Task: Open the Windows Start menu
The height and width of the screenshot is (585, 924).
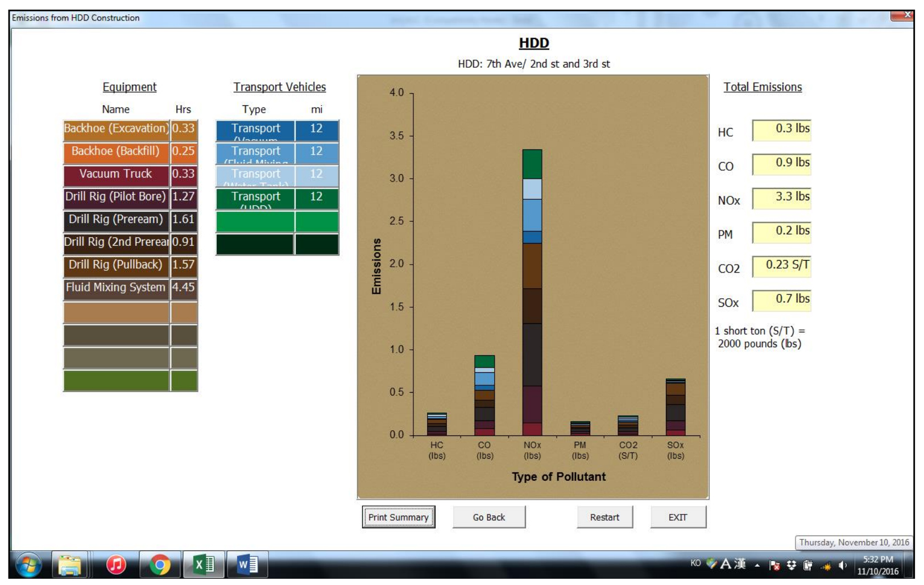Action: (x=28, y=565)
